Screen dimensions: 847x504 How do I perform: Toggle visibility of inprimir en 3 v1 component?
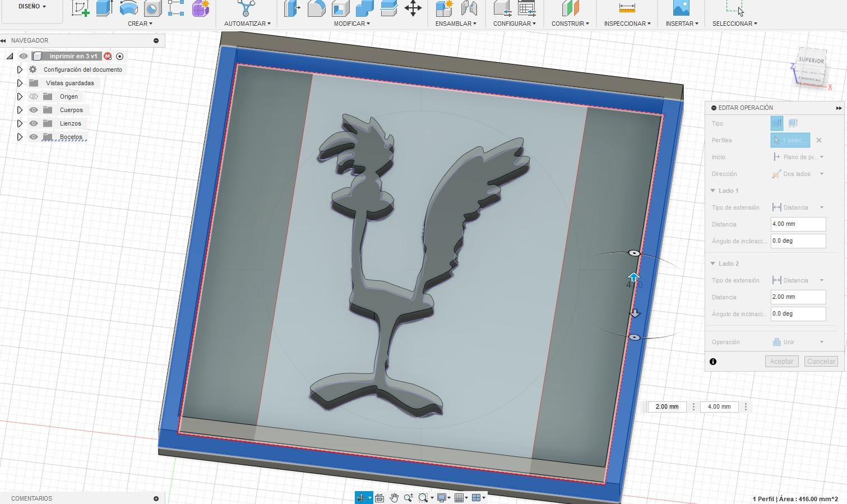click(24, 56)
